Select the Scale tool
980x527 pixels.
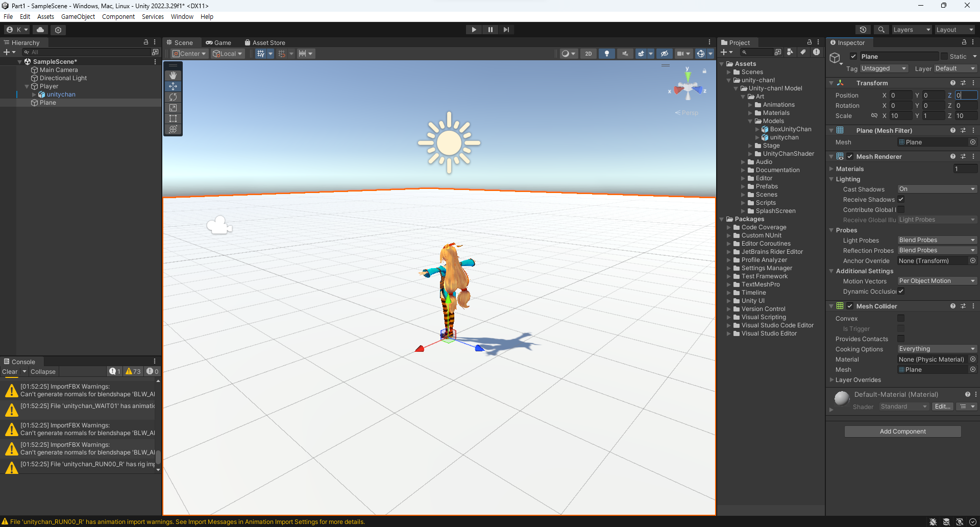(173, 108)
